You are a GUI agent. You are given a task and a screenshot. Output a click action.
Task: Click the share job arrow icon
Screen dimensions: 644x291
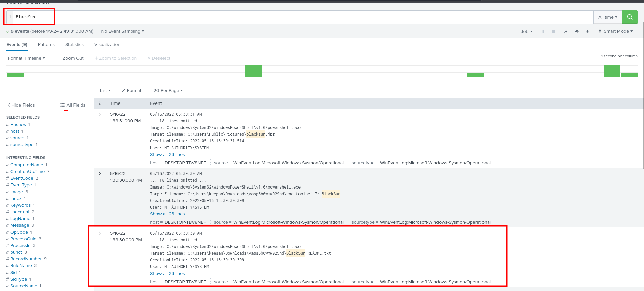[566, 31]
